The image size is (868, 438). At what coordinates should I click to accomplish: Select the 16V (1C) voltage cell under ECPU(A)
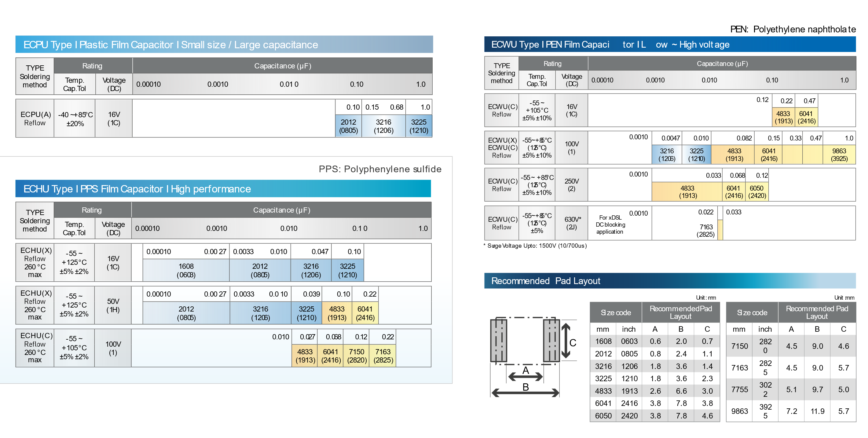(114, 118)
